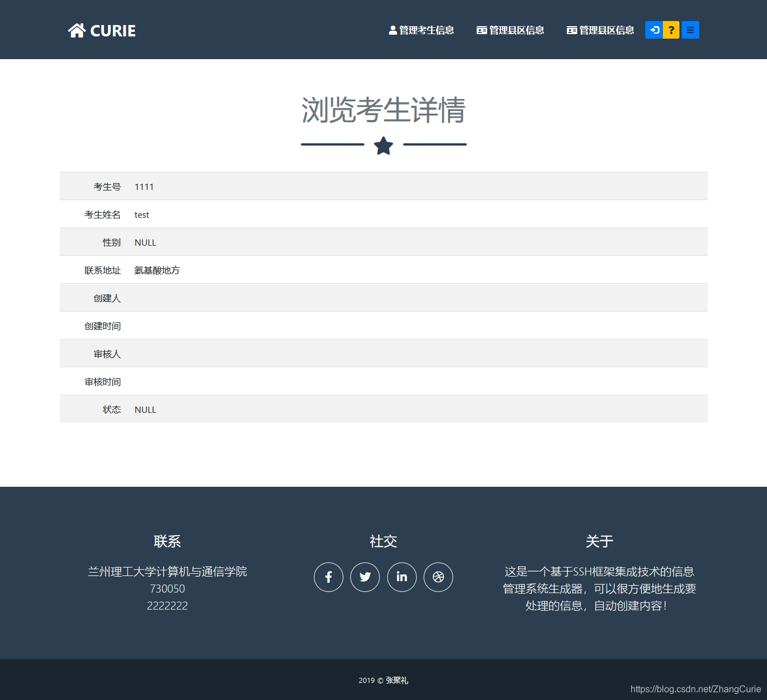This screenshot has height=700, width=767.
Task: Click the 创建时间 row label
Action: pyautogui.click(x=103, y=326)
